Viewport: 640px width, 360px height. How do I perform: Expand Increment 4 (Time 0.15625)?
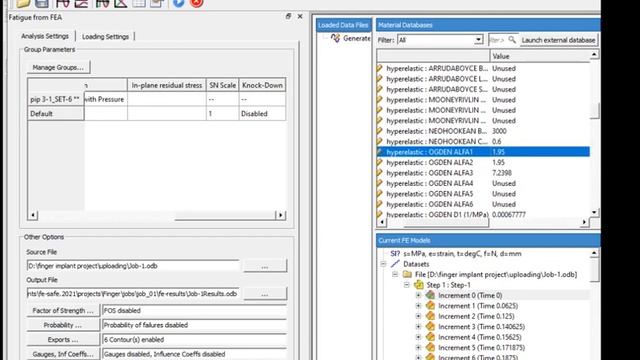418,337
